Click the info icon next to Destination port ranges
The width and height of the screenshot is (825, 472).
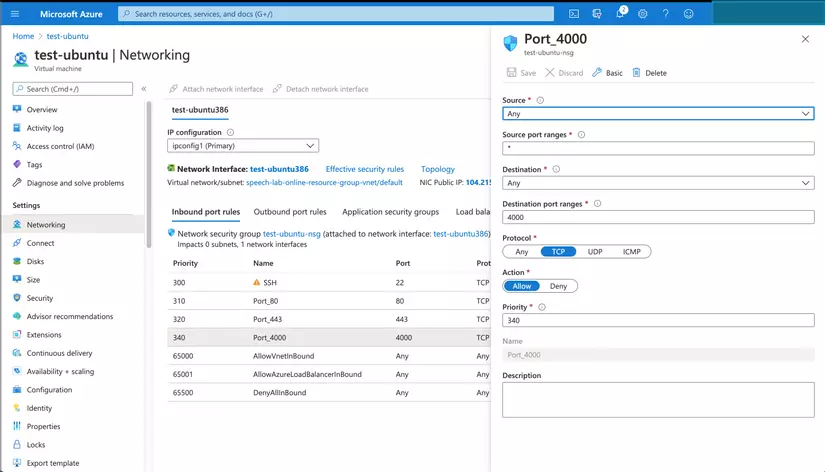pyautogui.click(x=597, y=204)
